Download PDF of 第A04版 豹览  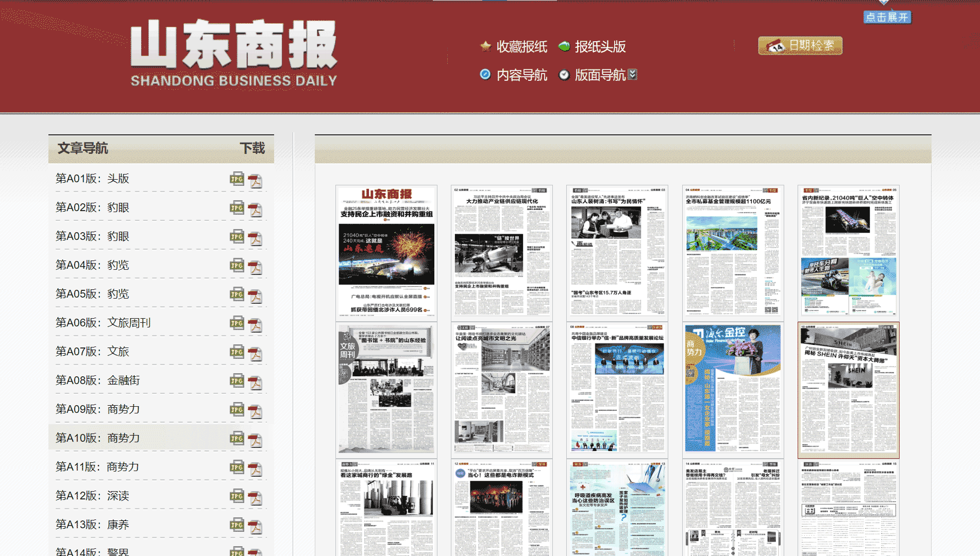[x=255, y=267]
